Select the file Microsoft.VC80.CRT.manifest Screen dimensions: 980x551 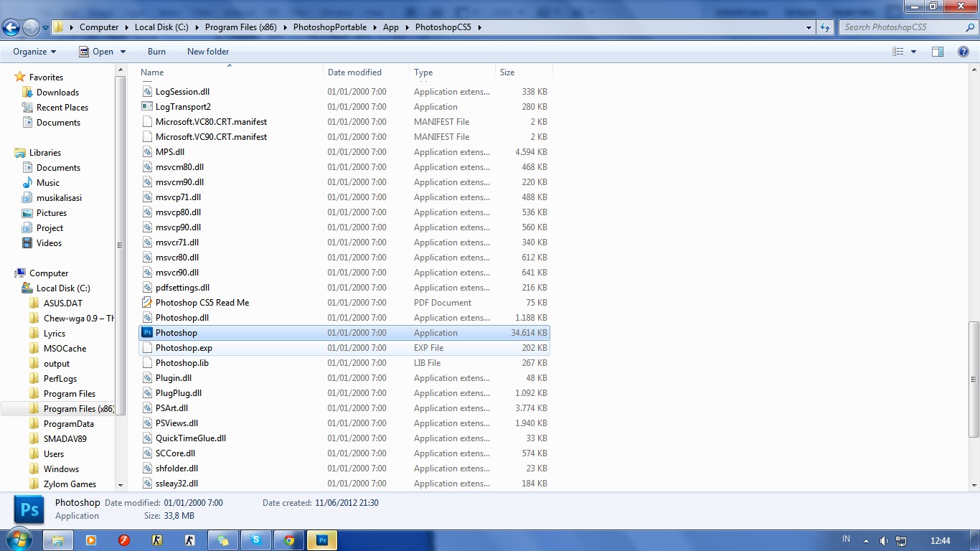coord(344,121)
